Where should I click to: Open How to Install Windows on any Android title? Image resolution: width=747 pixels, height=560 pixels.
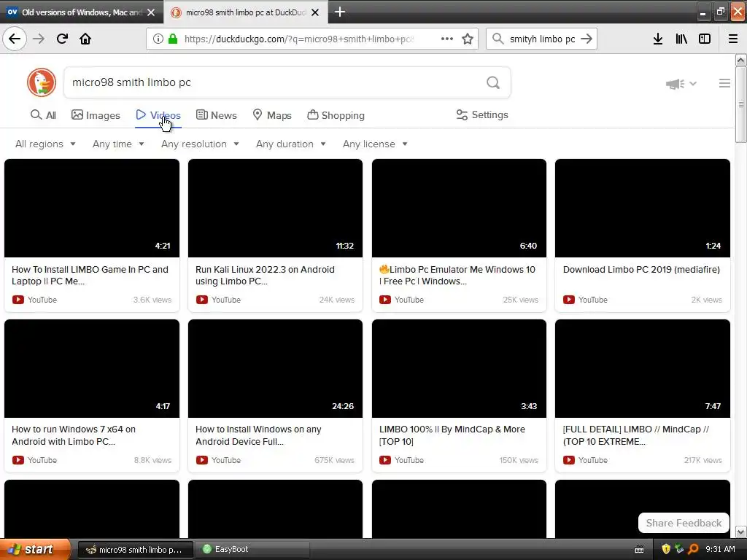pyautogui.click(x=258, y=435)
